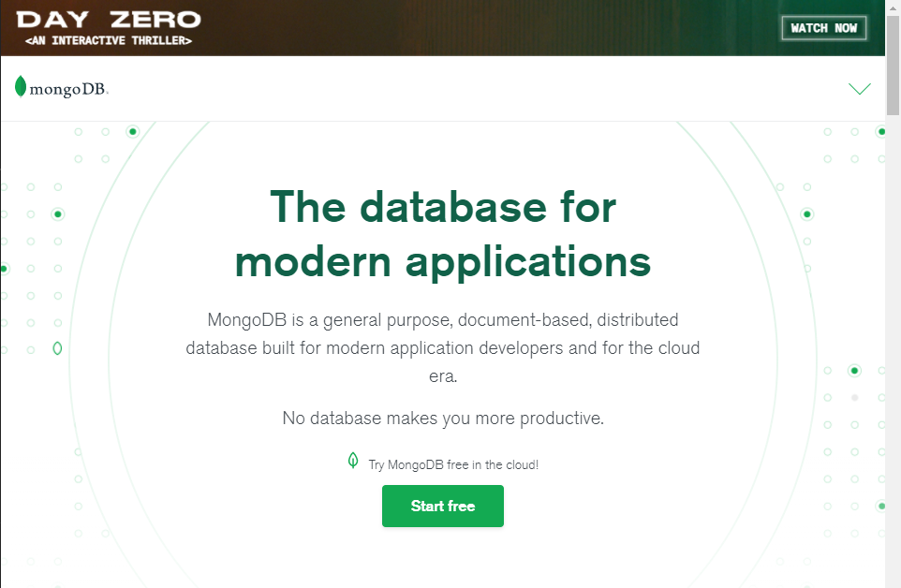Open the Day Zero banner title
This screenshot has width=901, height=588.
coord(109,20)
